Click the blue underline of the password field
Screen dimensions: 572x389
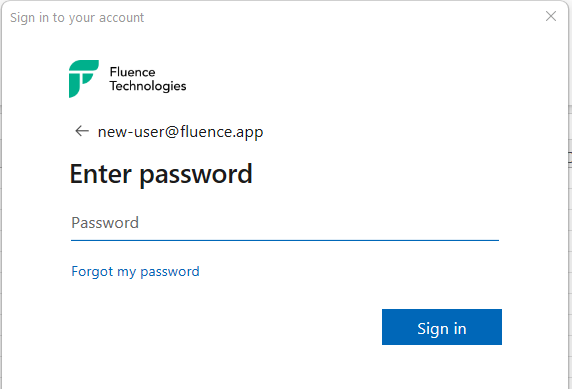coord(285,240)
